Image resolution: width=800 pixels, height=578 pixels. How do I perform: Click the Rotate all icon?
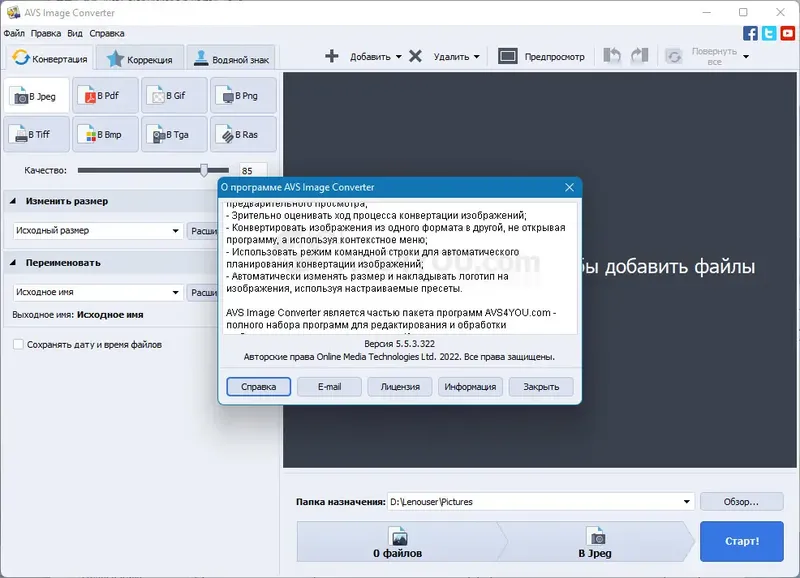click(x=674, y=56)
